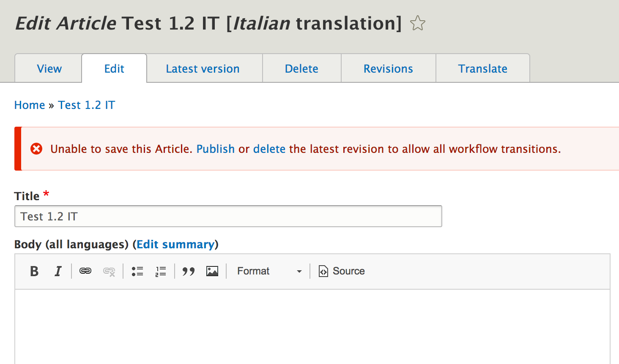Open the insert image dialog
The width and height of the screenshot is (619, 364).
tap(212, 271)
